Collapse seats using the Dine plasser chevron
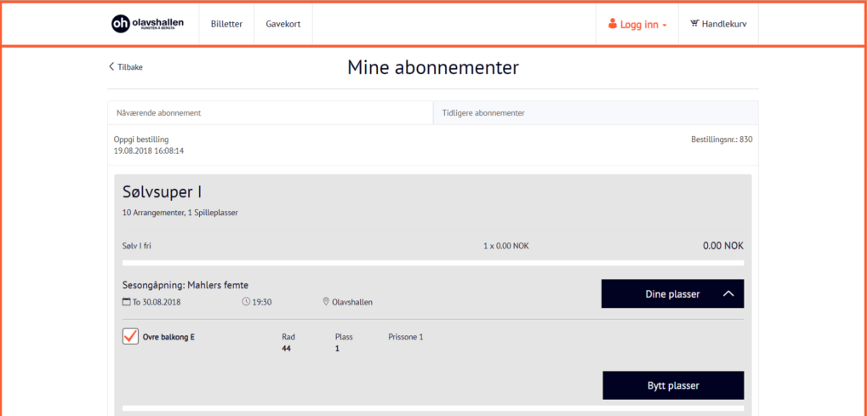 coord(728,294)
